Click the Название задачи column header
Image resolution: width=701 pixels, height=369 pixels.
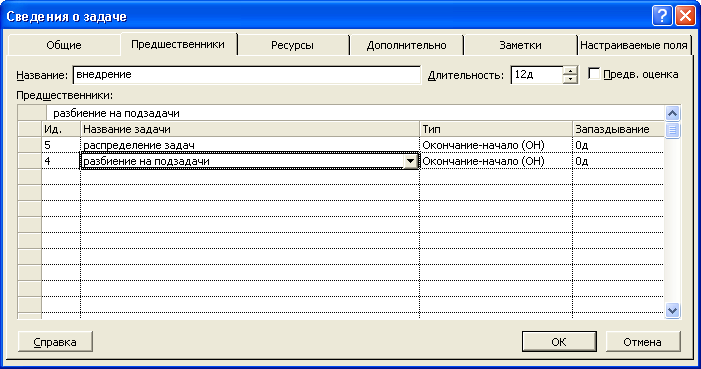(250, 129)
